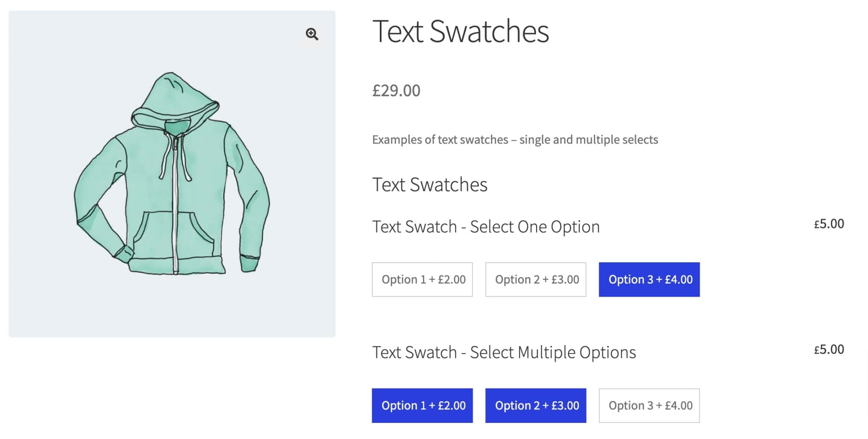Open the product image lightbox via magnifier
Image resolution: width=868 pixels, height=439 pixels.
coord(312,35)
